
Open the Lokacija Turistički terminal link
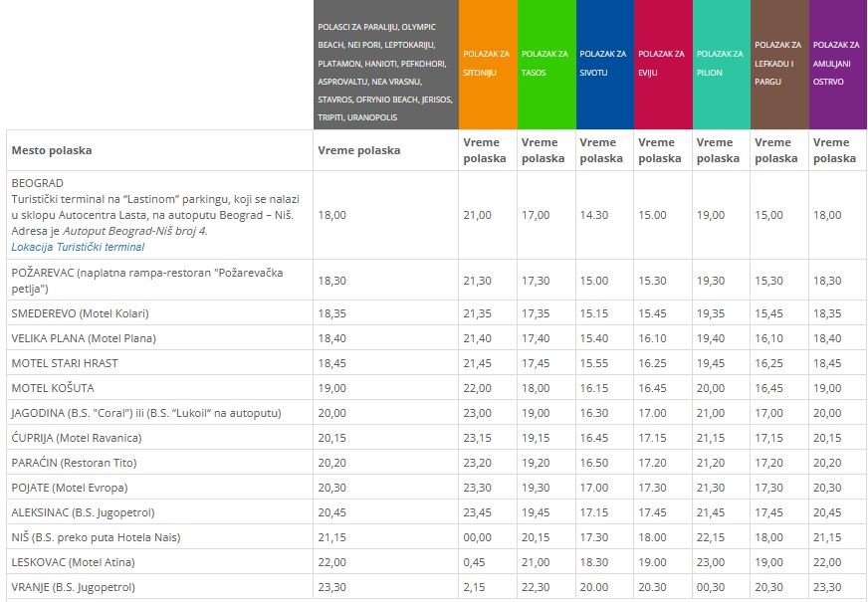78,247
